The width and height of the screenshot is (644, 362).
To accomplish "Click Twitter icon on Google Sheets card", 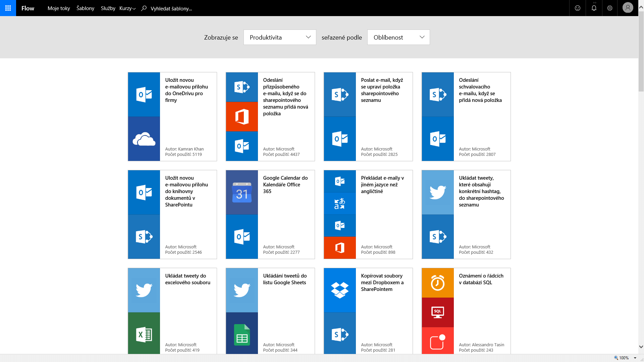I will 242,290.
